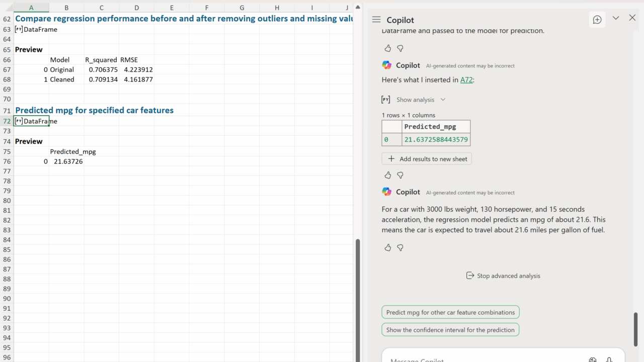Image resolution: width=644 pixels, height=362 pixels.
Task: Thumbs up the Predicted_mpg table result
Action: (387, 175)
